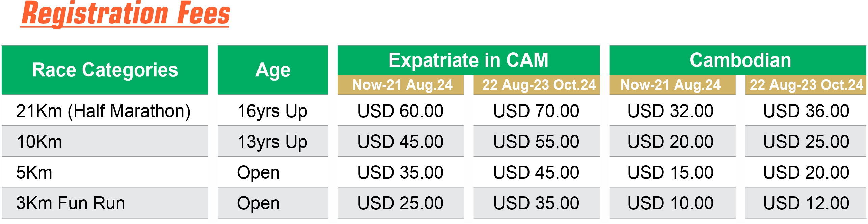
Task: Click the USD 10.00 price cell
Action: coord(672,203)
